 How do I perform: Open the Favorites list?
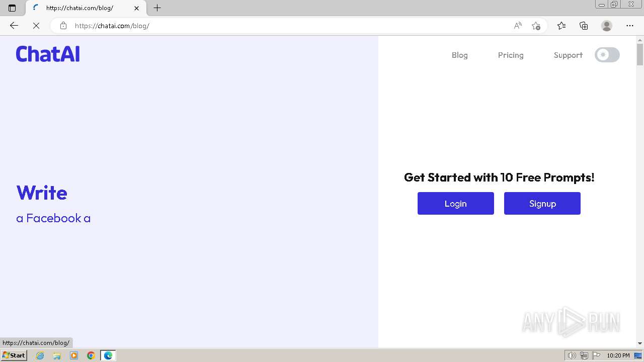click(561, 26)
